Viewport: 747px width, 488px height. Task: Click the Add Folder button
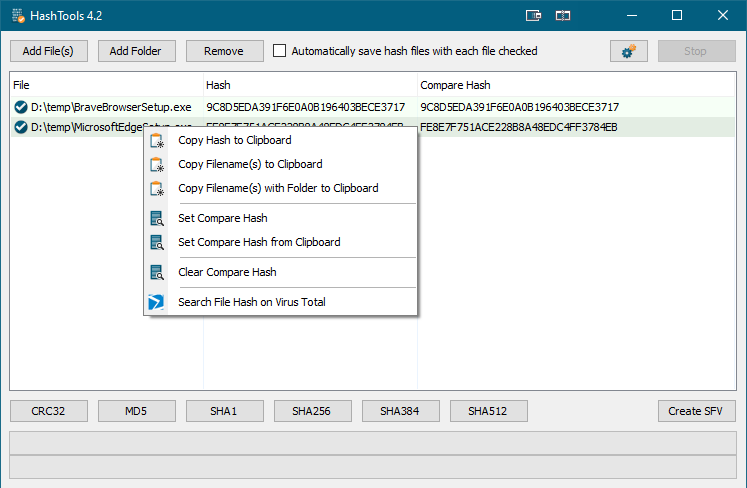pyautogui.click(x=136, y=51)
